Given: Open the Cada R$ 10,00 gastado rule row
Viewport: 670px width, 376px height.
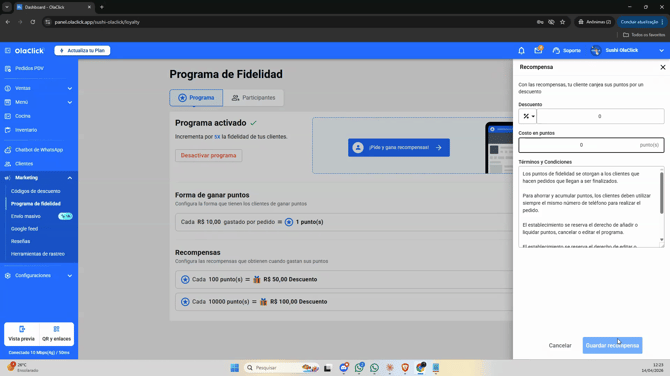Looking at the screenshot, I should [344, 222].
